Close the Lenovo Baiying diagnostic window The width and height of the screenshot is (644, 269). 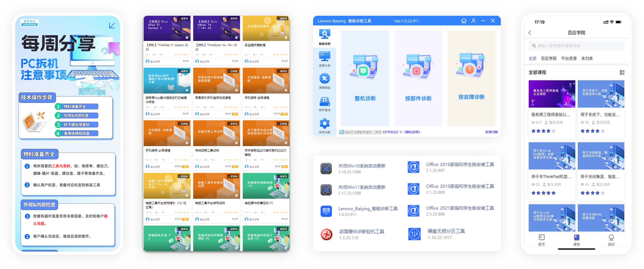pyautogui.click(x=493, y=21)
